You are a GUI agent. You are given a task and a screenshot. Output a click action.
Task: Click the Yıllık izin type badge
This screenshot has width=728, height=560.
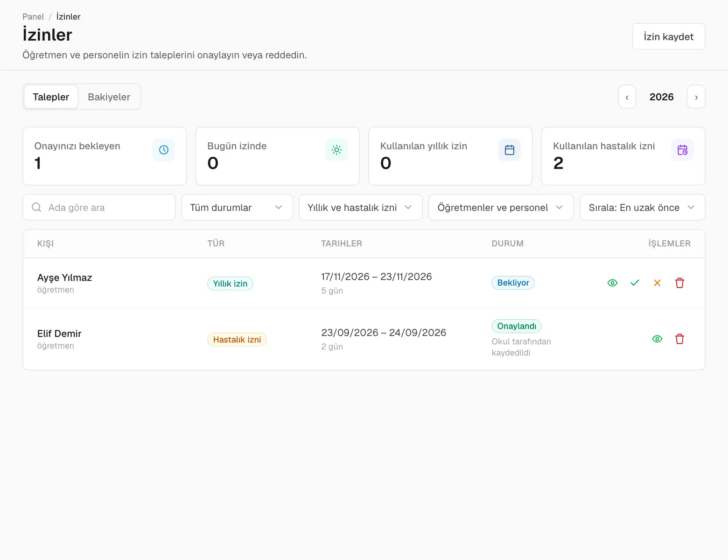(230, 284)
